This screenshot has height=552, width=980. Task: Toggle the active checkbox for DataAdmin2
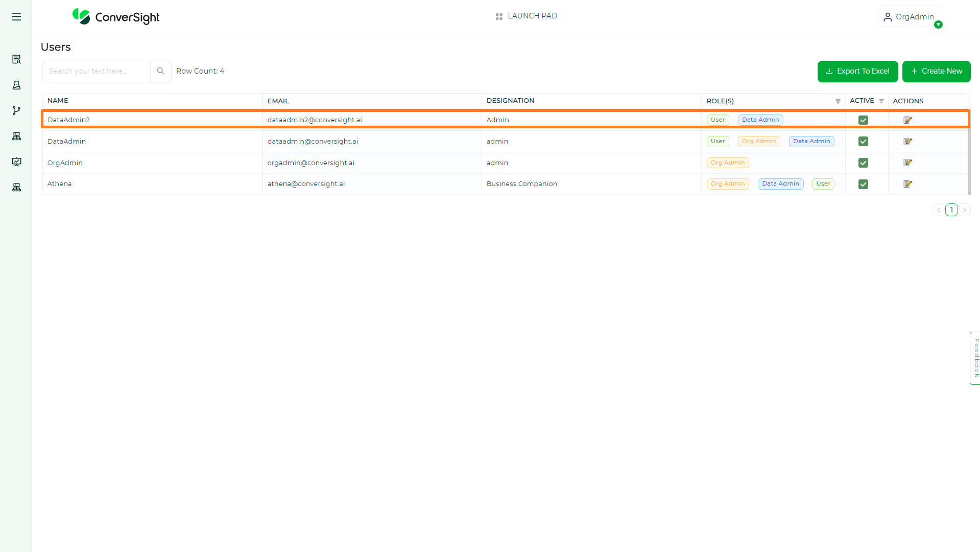[863, 120]
